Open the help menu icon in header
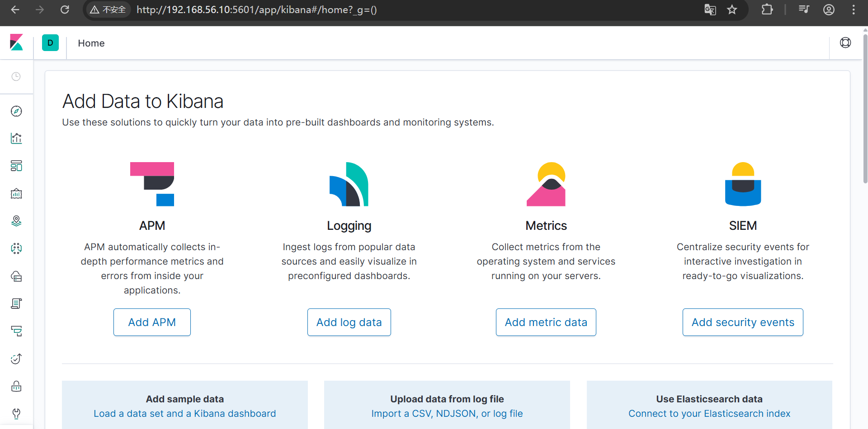Viewport: 868px width, 429px height. [x=845, y=43]
